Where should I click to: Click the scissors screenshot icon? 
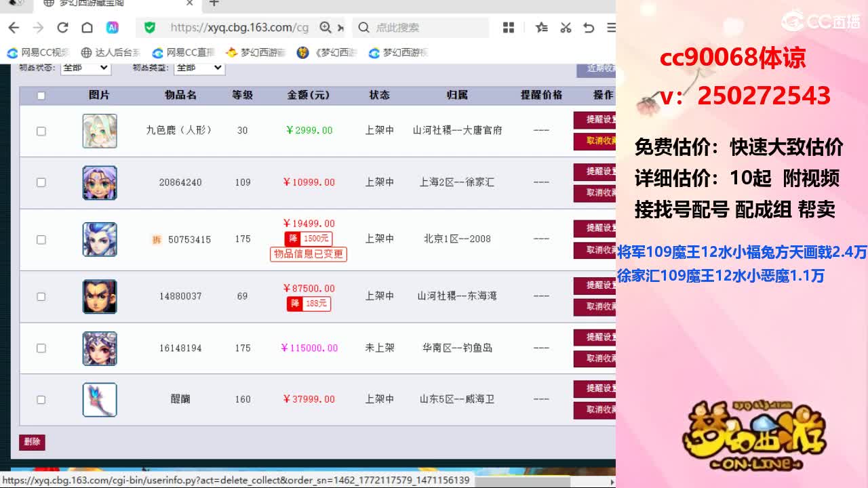point(566,28)
